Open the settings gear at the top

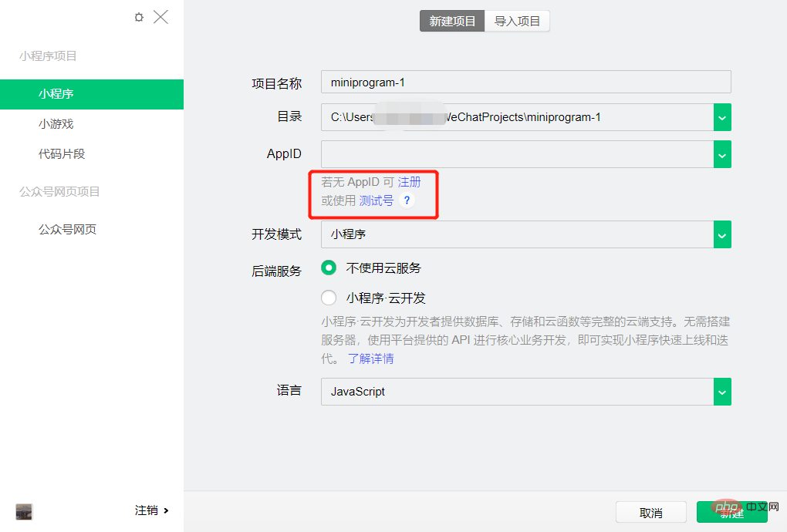click(139, 16)
